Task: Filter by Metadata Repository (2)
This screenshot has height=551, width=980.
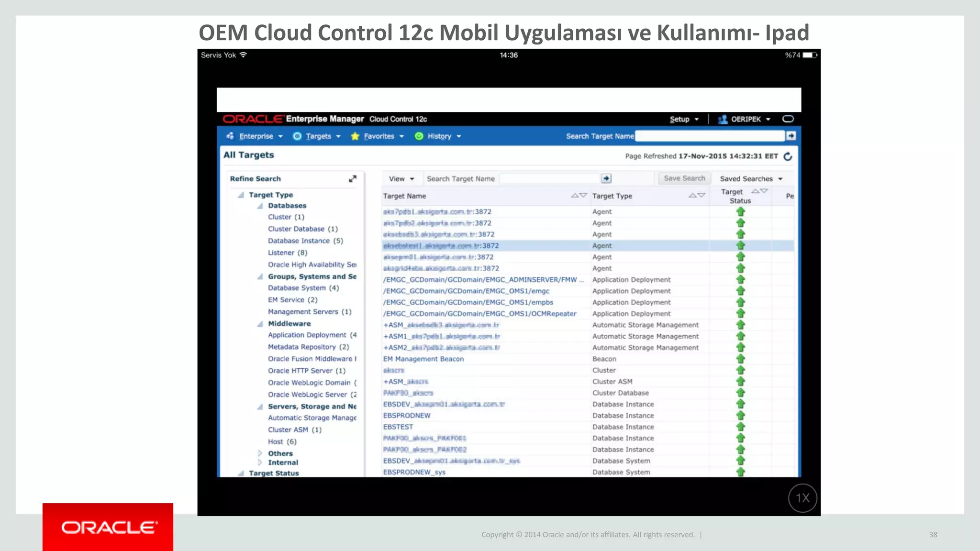Action: click(308, 347)
